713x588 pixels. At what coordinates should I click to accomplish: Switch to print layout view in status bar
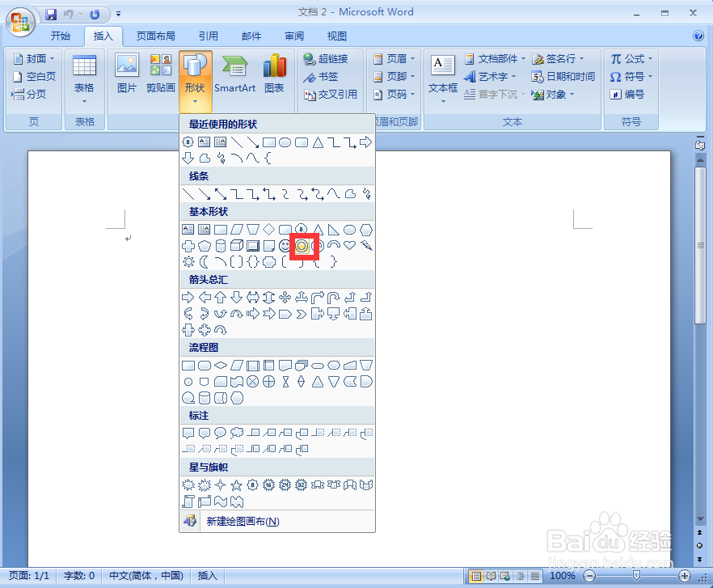tap(476, 576)
